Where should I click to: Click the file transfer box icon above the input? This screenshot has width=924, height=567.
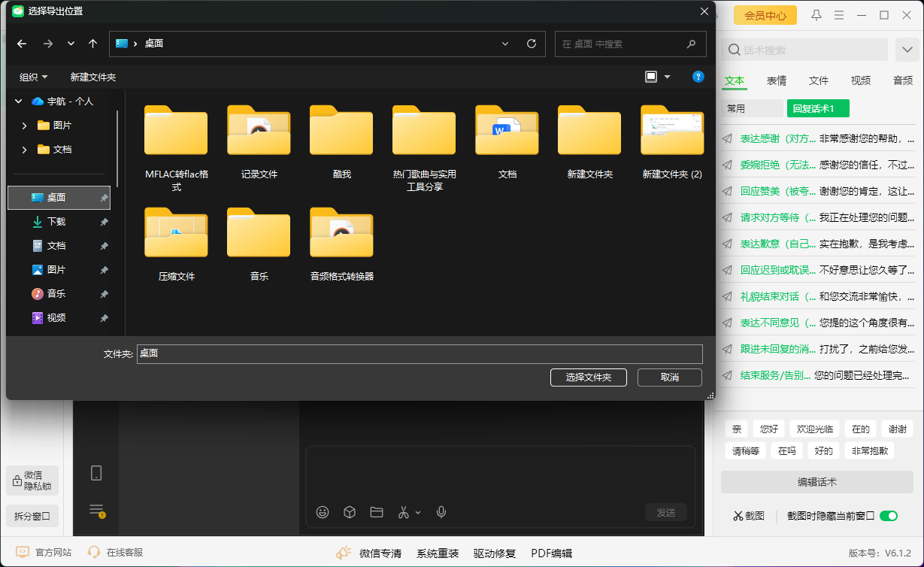click(349, 512)
